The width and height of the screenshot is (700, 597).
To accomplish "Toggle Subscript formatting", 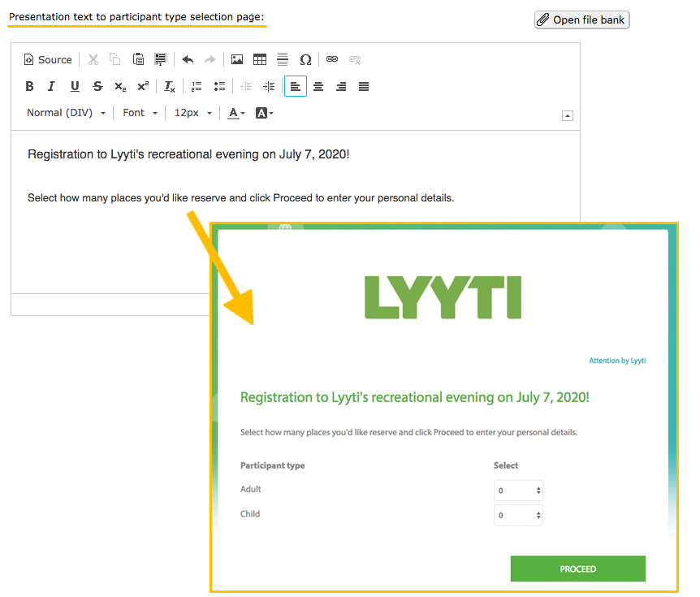I will 120,86.
